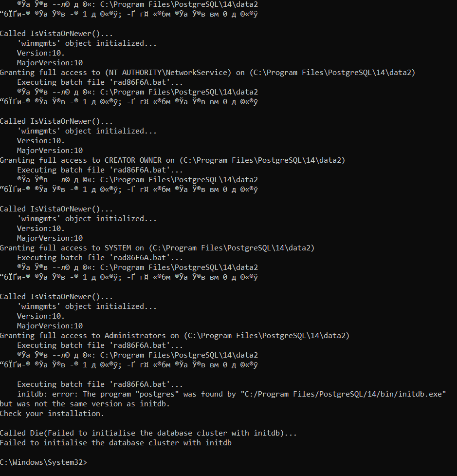Click 'Version:10.' line in the Administrators block

tap(41, 316)
